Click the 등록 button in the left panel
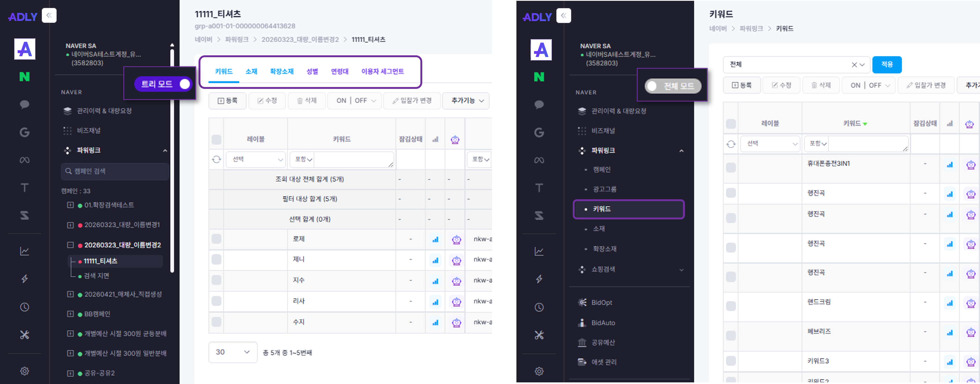This screenshot has width=980, height=384. click(227, 101)
